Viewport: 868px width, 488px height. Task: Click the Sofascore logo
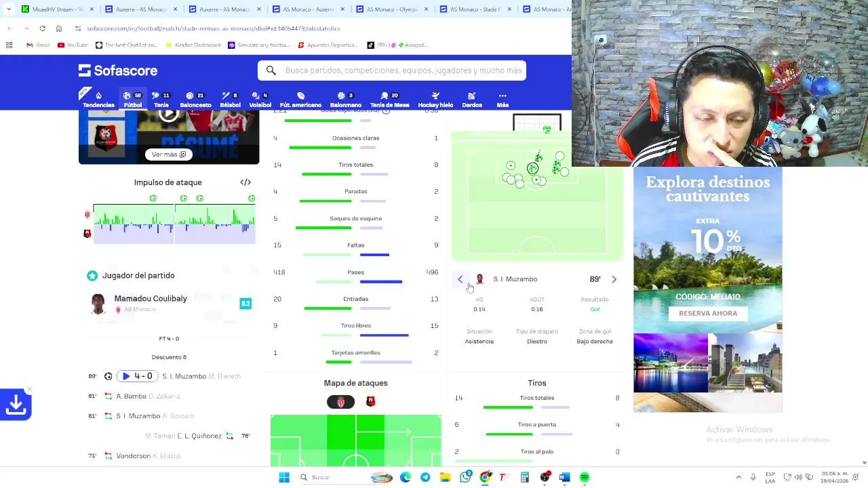click(118, 70)
